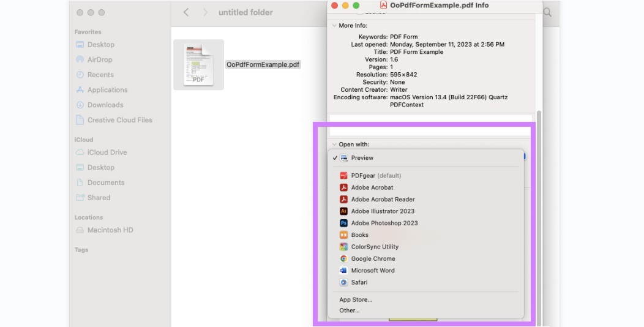
Task: Collapse the Open with section
Action: [334, 145]
